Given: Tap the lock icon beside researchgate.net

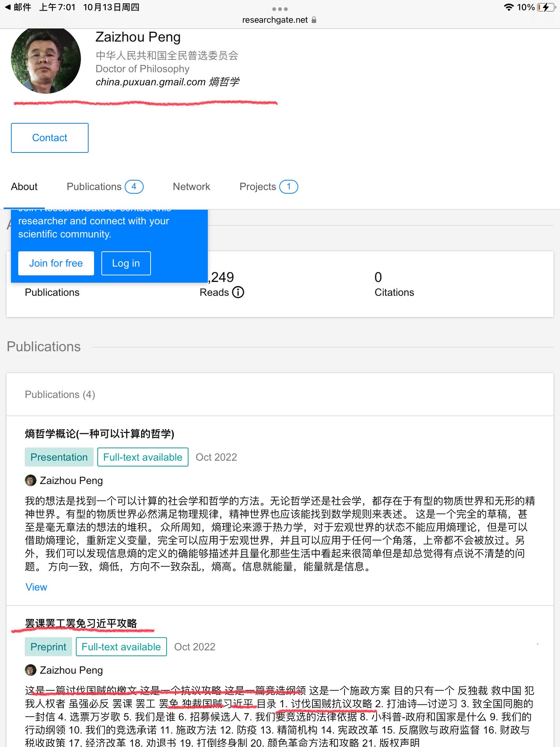Looking at the screenshot, I should pyautogui.click(x=314, y=20).
